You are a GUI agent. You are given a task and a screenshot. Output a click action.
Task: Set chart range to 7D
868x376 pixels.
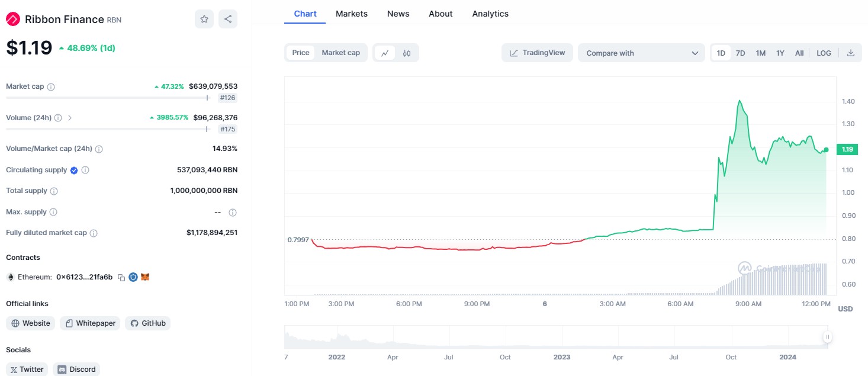coord(740,53)
